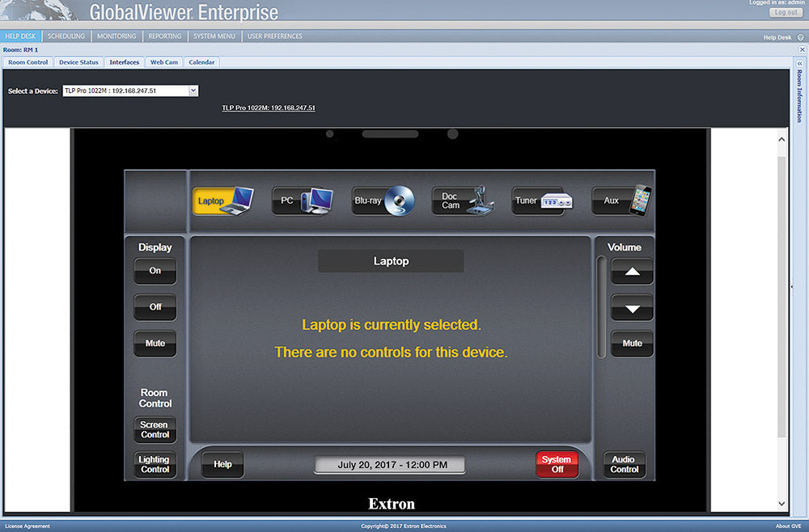The width and height of the screenshot is (809, 532).
Task: Select the PC source button
Action: coord(303,201)
